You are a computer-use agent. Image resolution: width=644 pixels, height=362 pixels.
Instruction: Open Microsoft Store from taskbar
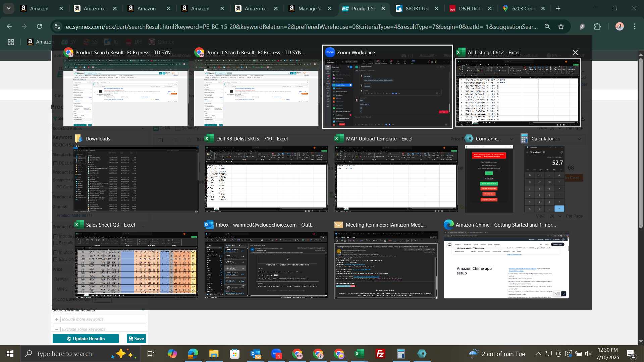tap(234, 354)
